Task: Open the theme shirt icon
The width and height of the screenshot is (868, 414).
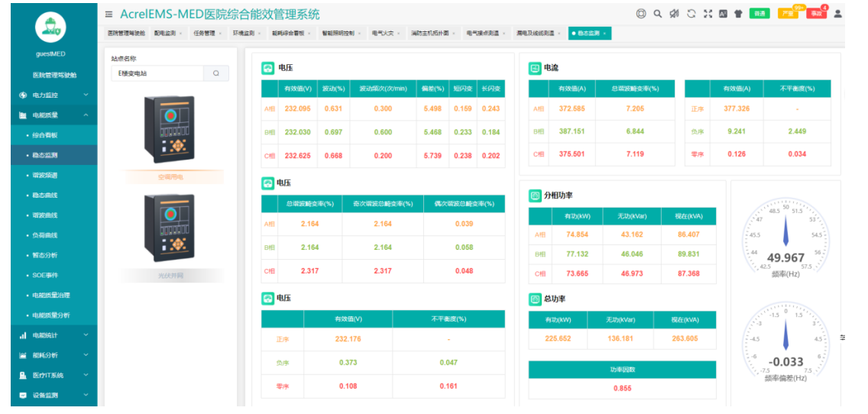Action: (x=738, y=14)
